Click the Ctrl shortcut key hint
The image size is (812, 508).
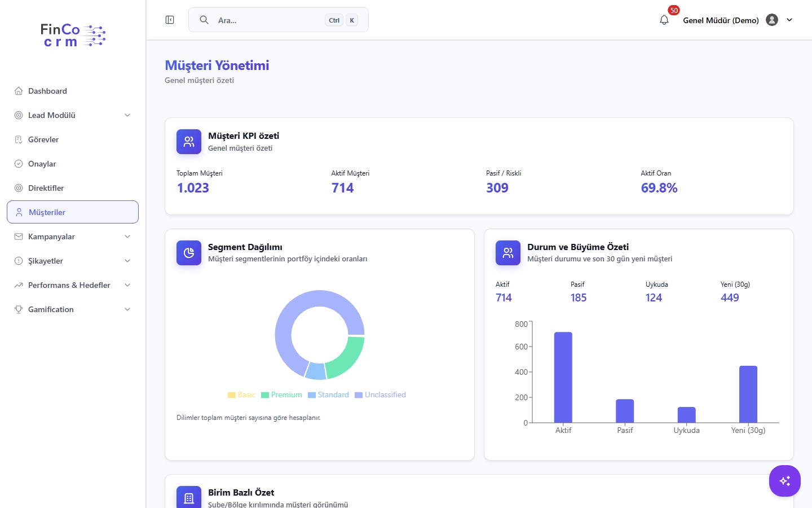334,20
